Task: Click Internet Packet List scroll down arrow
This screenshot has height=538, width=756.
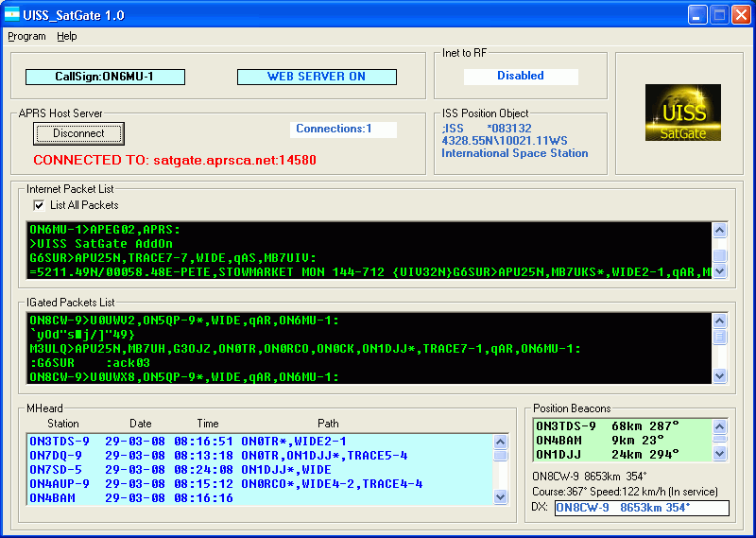Action: 720,270
